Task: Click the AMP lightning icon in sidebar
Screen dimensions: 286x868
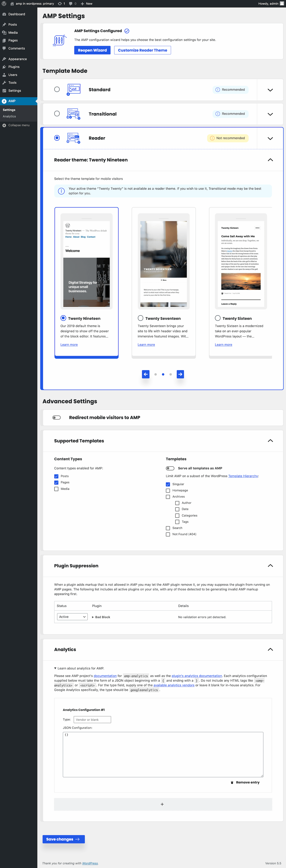Action: click(4, 101)
